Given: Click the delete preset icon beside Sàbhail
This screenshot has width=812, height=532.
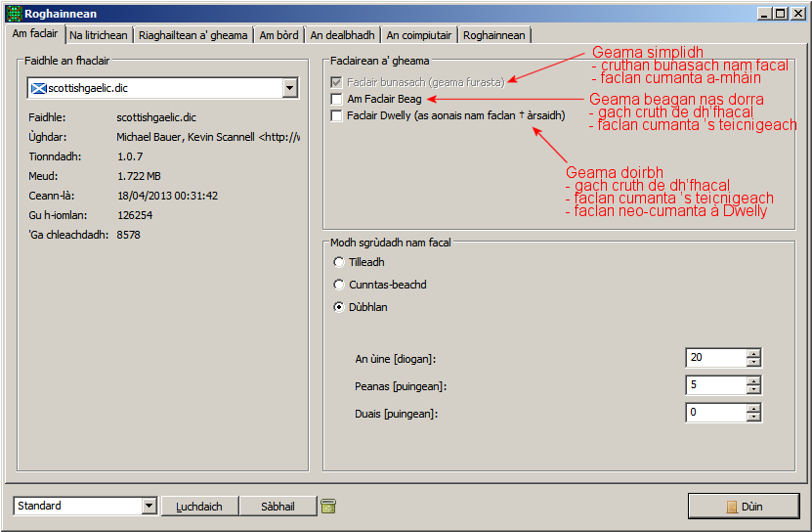Looking at the screenshot, I should point(328,506).
